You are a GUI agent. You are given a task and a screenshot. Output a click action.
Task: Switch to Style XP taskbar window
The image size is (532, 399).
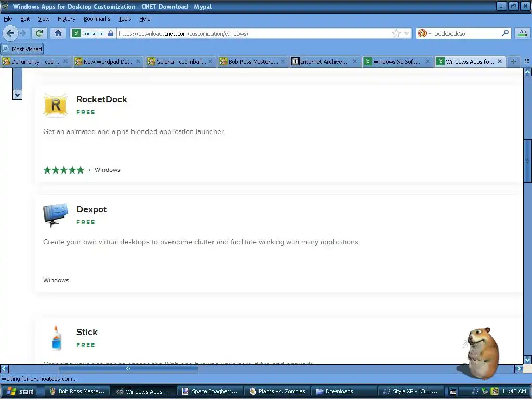coord(411,391)
